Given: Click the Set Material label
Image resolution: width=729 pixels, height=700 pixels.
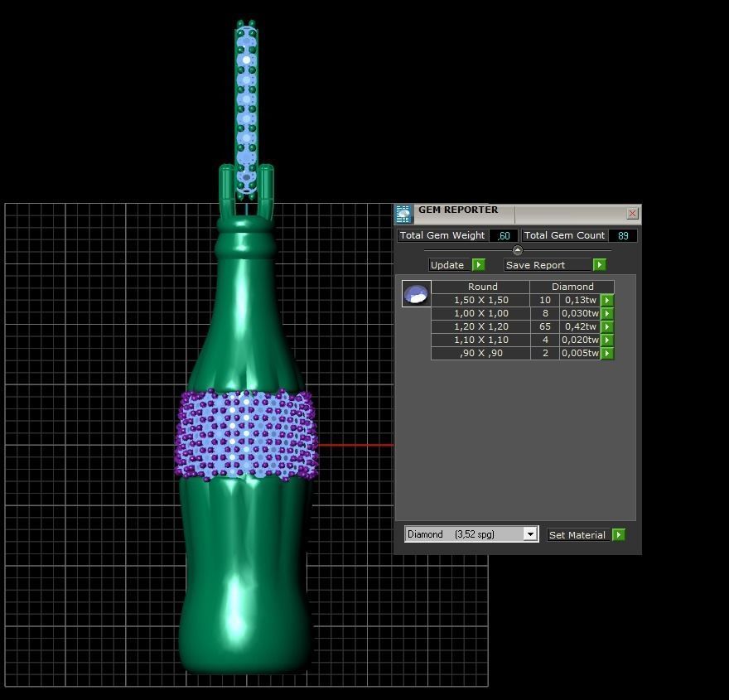Looking at the screenshot, I should (x=577, y=534).
